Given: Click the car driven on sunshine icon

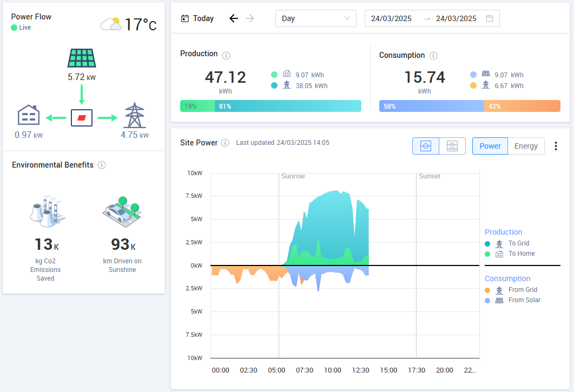Looking at the screenshot, I should click(122, 211).
